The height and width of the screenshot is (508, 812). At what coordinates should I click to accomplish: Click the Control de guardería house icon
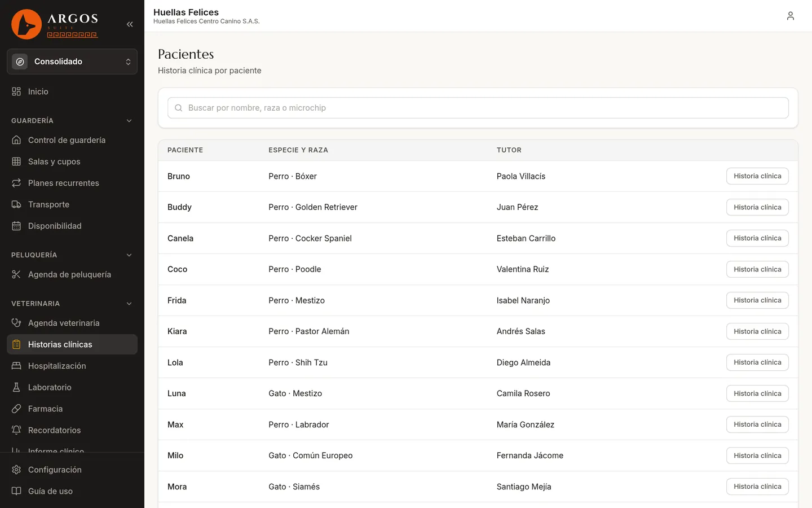(x=16, y=140)
